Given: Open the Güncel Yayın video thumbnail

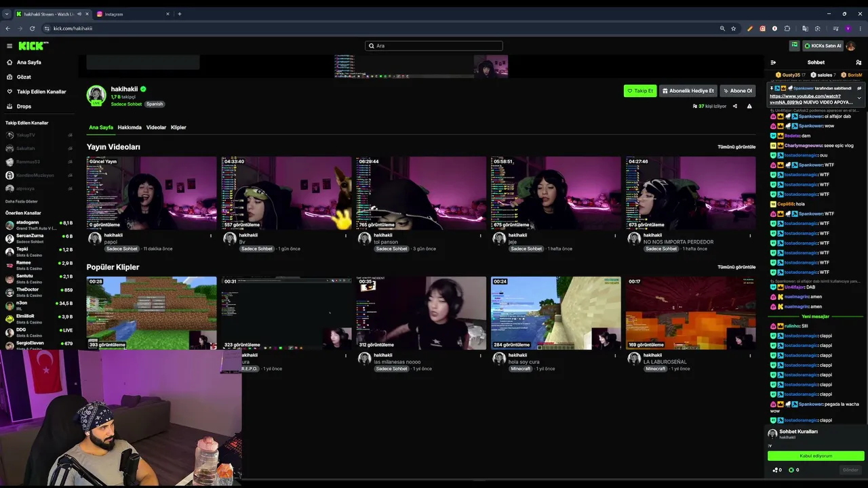Looking at the screenshot, I should pos(151,193).
